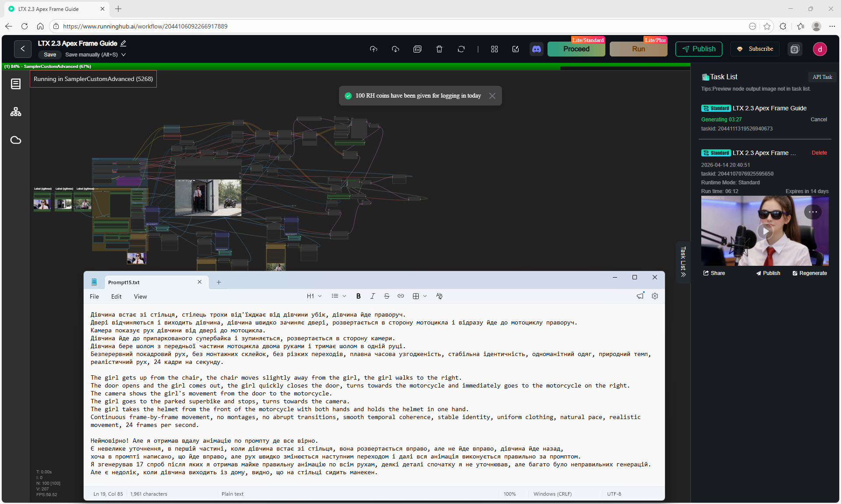841x504 pixels.
Task: Click the Regenerate button
Action: (x=809, y=273)
